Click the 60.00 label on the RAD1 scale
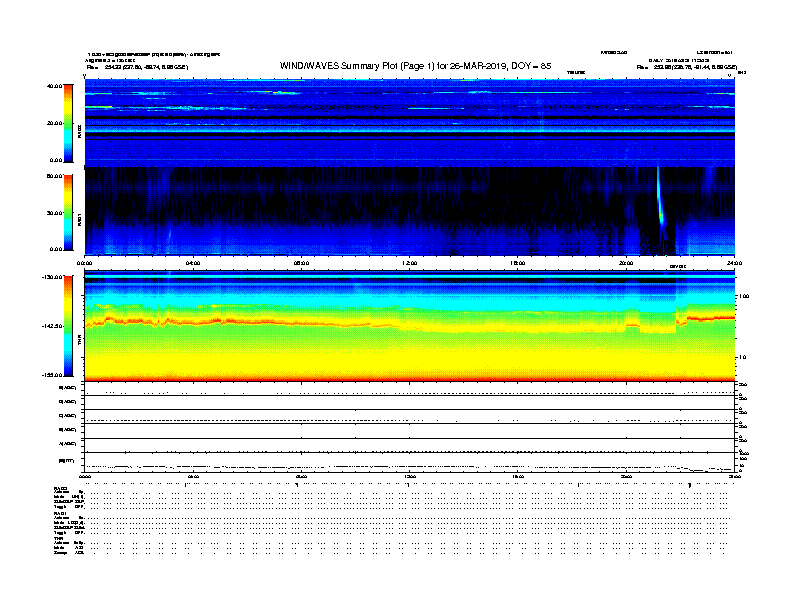This screenshot has width=792, height=612. pos(54,176)
